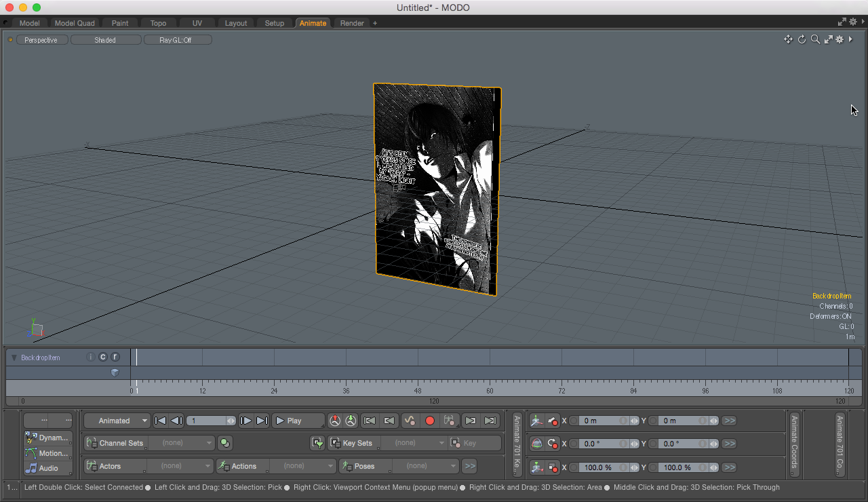Viewport: 868px width, 502px height.
Task: Collapse the Backdrop Item timeline track
Action: [x=14, y=358]
